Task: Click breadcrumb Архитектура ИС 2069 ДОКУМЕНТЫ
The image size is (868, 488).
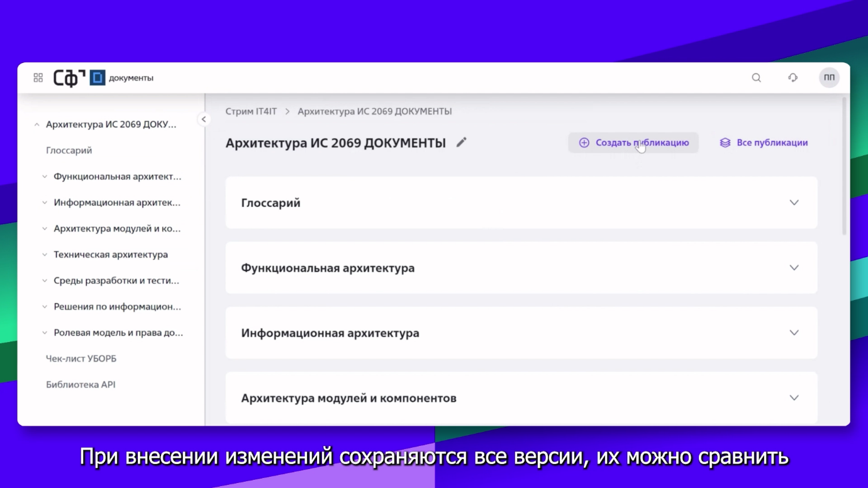Action: click(375, 111)
